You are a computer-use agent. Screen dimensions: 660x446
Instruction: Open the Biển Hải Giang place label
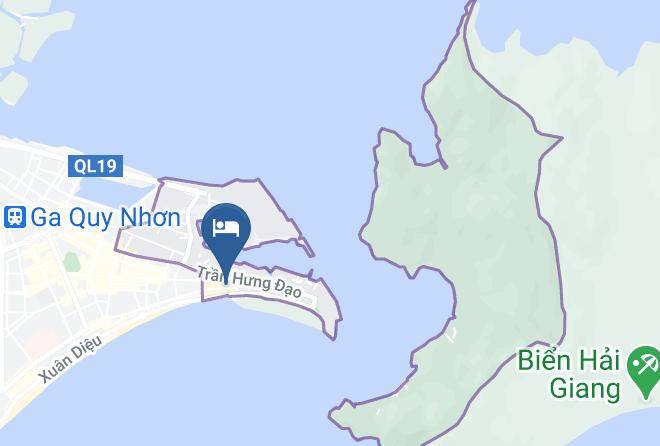click(568, 374)
